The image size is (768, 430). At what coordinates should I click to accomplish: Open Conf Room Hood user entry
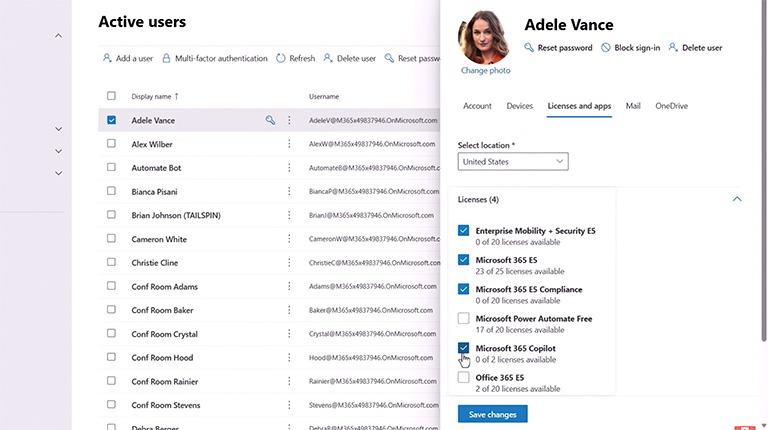pos(162,358)
